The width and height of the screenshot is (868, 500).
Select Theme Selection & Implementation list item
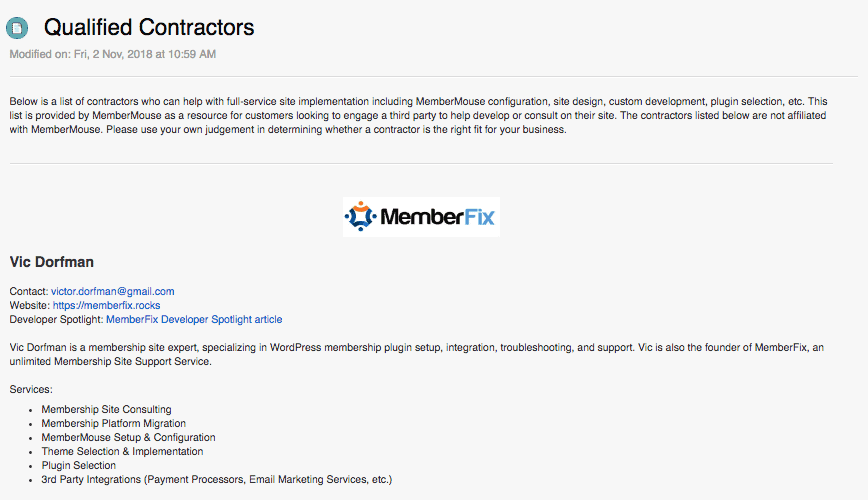click(x=123, y=451)
